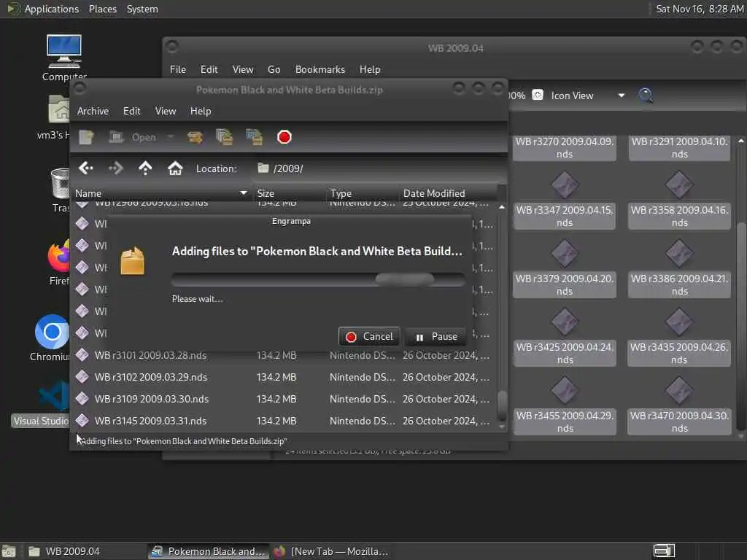The width and height of the screenshot is (747, 560).
Task: Click the archive list vertical scrollbar
Action: [x=502, y=405]
